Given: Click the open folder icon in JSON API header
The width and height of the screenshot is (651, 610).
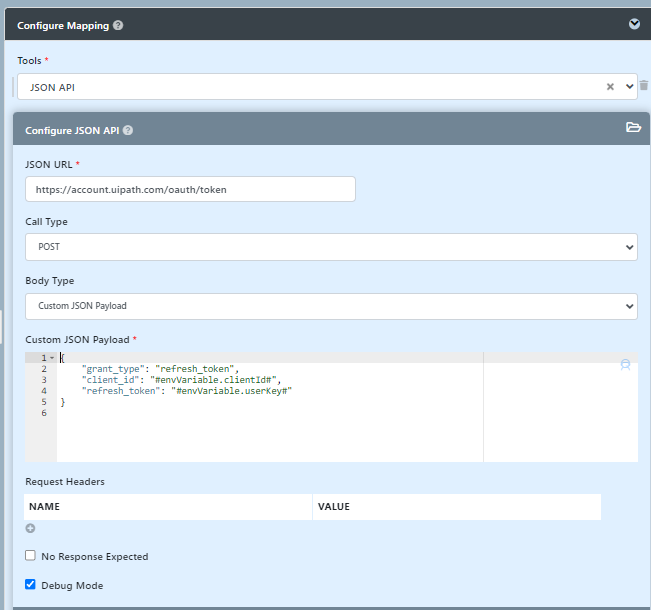Looking at the screenshot, I should click(x=632, y=128).
